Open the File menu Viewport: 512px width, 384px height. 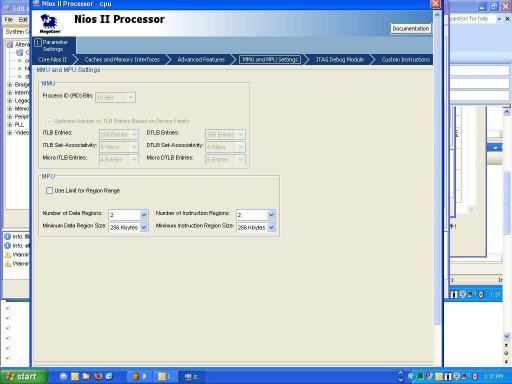point(9,20)
